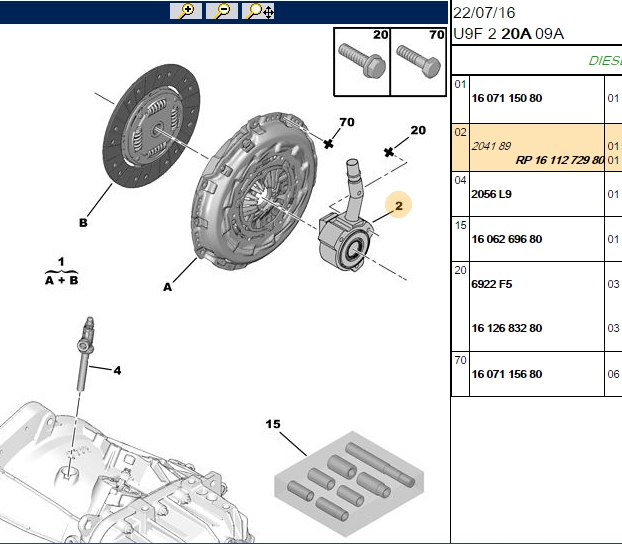
Task: Click the bolt 70 inset thumbnail
Action: [419, 62]
